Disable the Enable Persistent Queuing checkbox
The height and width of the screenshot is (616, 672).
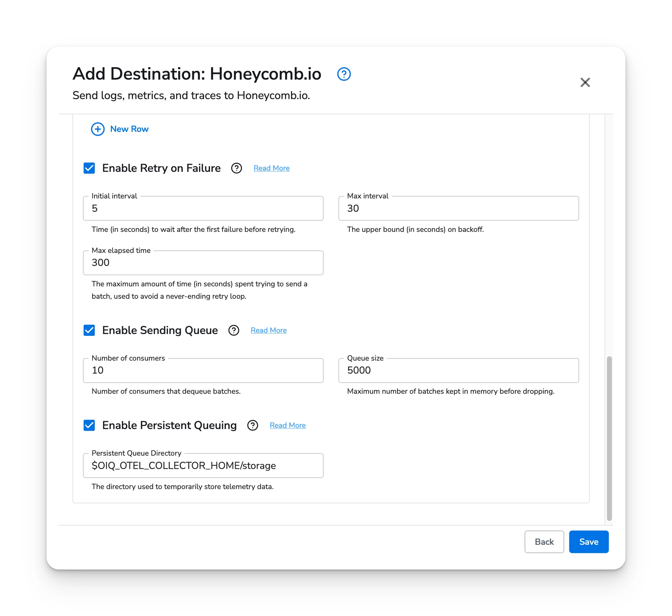[89, 425]
